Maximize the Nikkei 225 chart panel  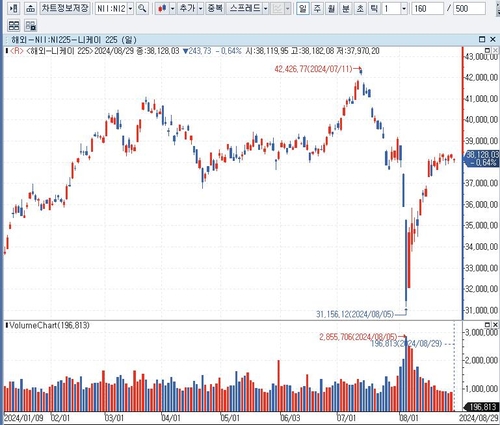coord(482,39)
